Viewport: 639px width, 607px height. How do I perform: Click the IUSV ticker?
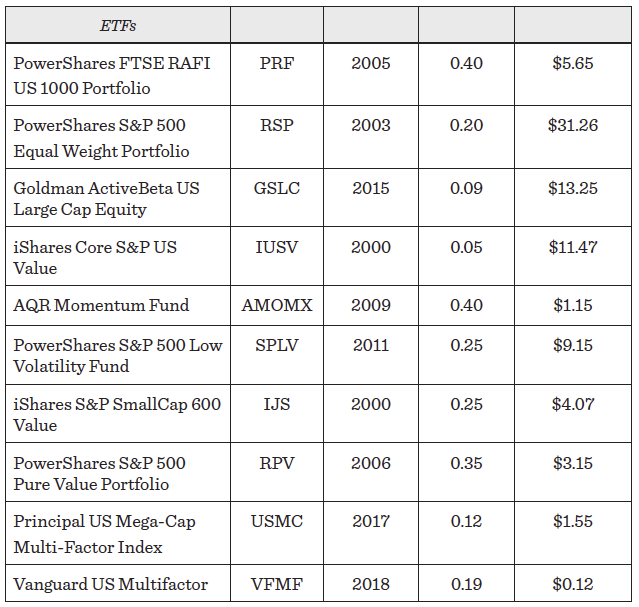(x=277, y=247)
